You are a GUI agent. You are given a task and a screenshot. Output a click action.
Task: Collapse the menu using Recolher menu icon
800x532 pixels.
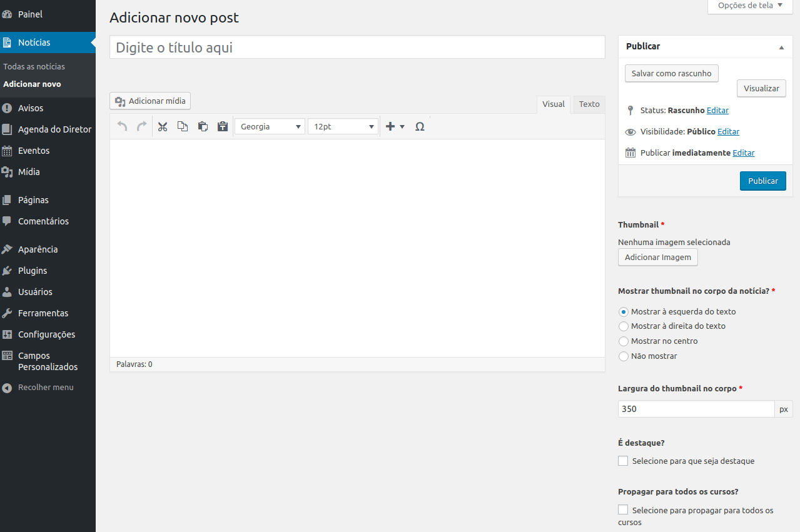pyautogui.click(x=8, y=388)
